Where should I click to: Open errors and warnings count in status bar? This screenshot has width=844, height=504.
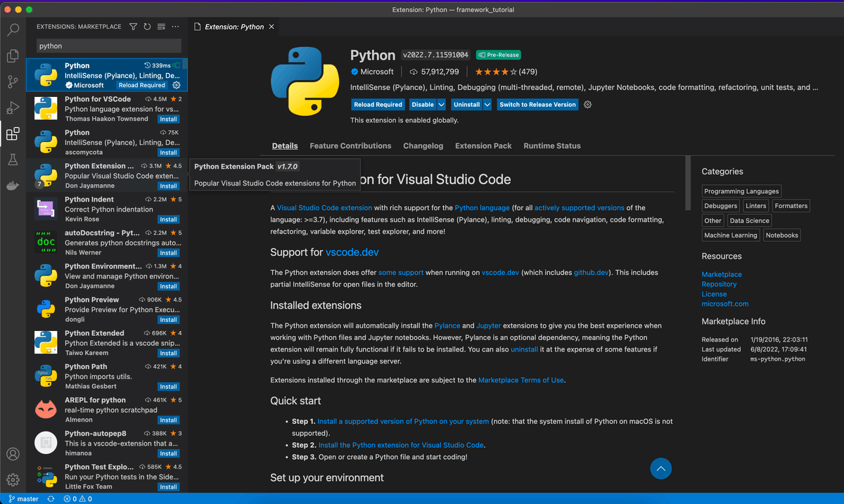(77, 499)
